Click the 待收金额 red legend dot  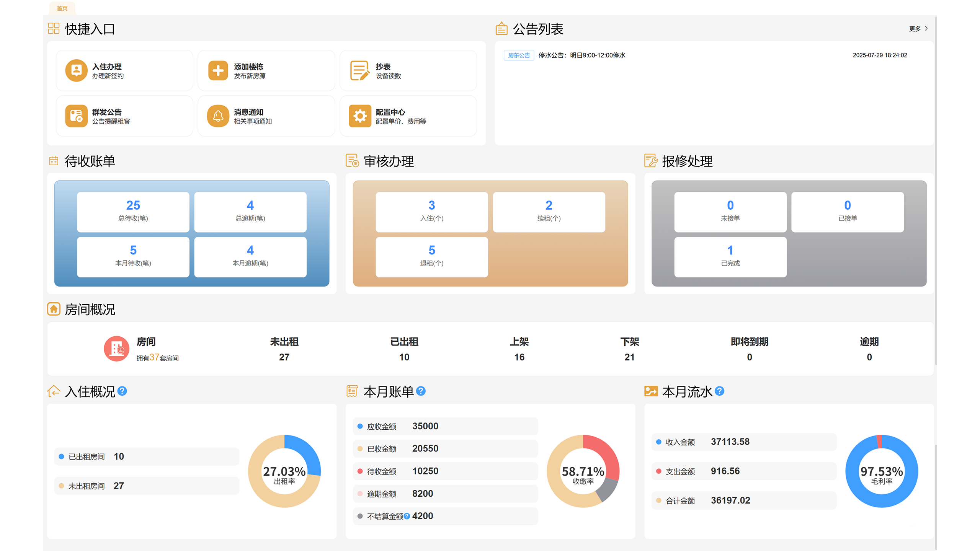[x=360, y=471]
